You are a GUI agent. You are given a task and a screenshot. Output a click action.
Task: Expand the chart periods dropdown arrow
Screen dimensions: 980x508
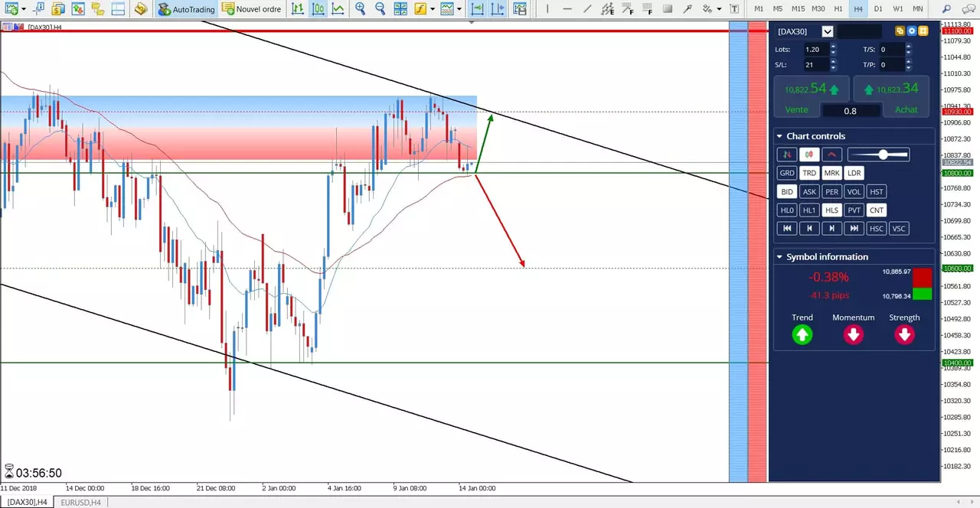pos(459,9)
